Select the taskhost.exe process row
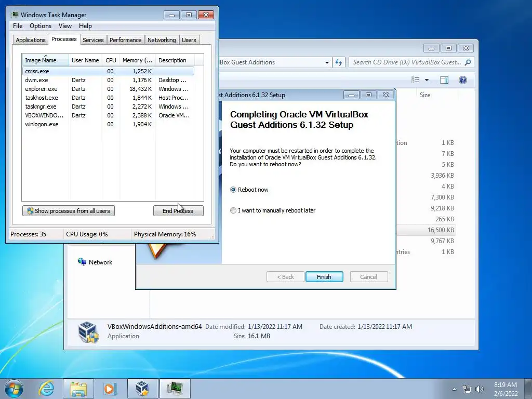Screen dimensions: 532x399 point(108,98)
